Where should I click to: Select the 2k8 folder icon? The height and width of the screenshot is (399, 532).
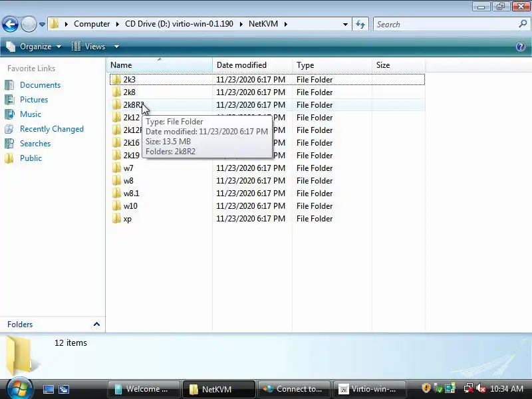coord(116,92)
